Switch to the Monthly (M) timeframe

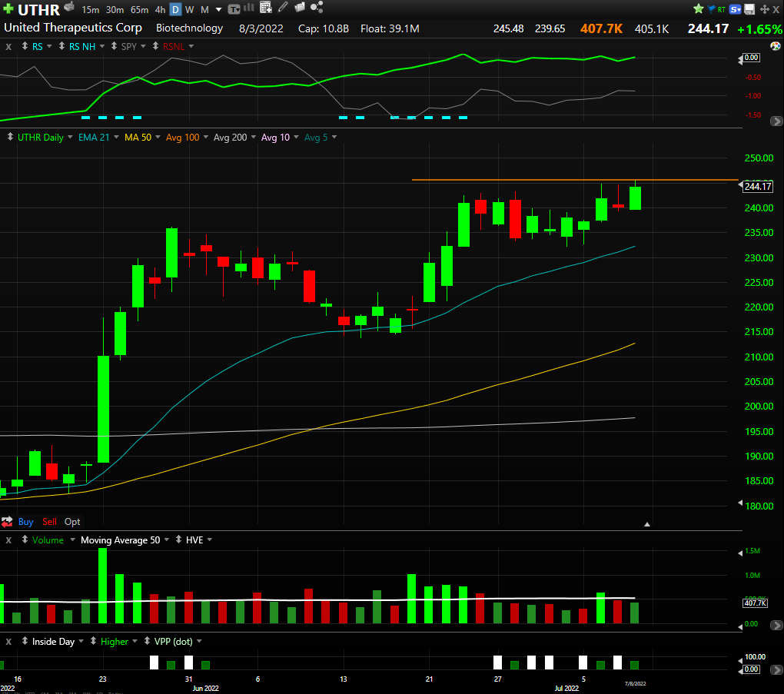204,9
